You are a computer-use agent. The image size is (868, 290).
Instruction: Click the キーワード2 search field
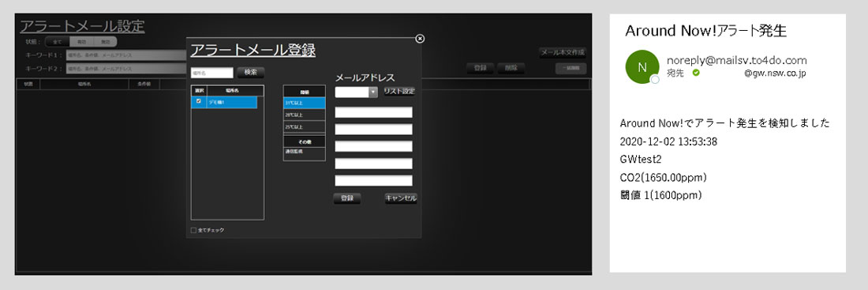tap(126, 69)
